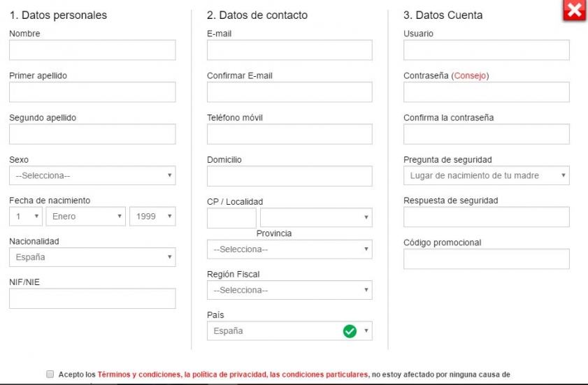Screen dimensions: 588x385
Task: Focus the Confirma la contraseña field
Action: click(487, 134)
